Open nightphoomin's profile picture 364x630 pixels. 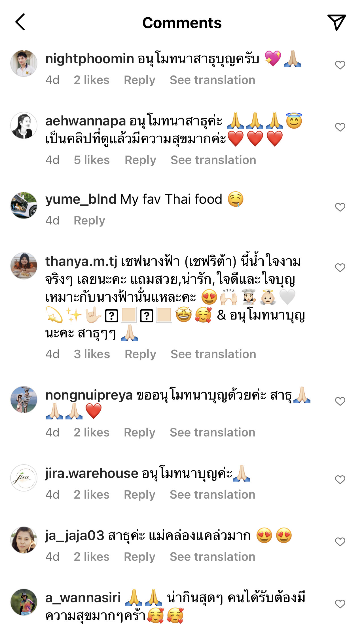pos(24,63)
